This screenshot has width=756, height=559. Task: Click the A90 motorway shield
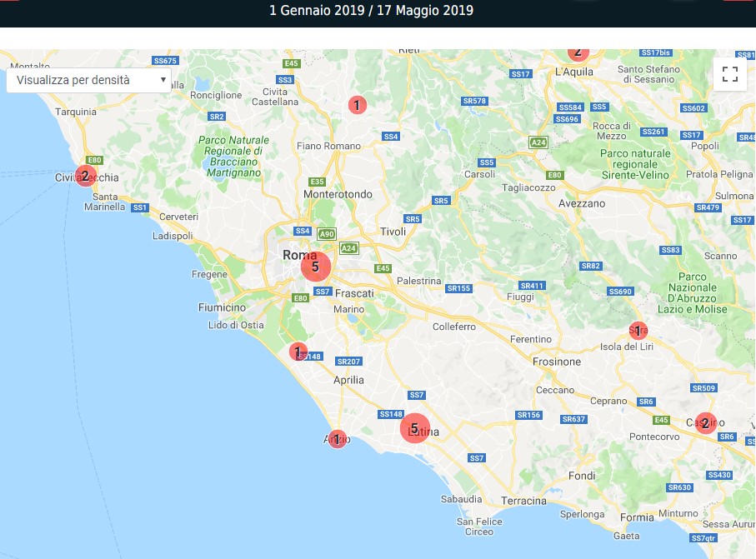(x=327, y=234)
